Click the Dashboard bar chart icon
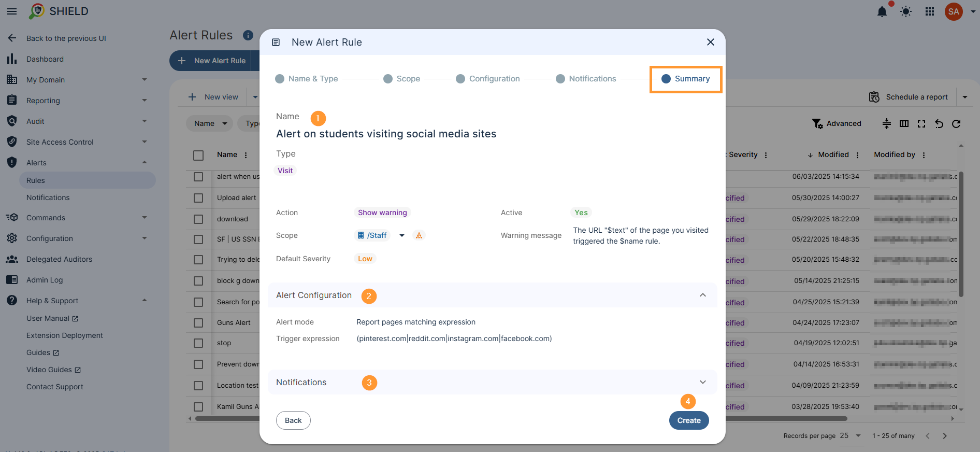This screenshot has height=452, width=980. click(12, 59)
